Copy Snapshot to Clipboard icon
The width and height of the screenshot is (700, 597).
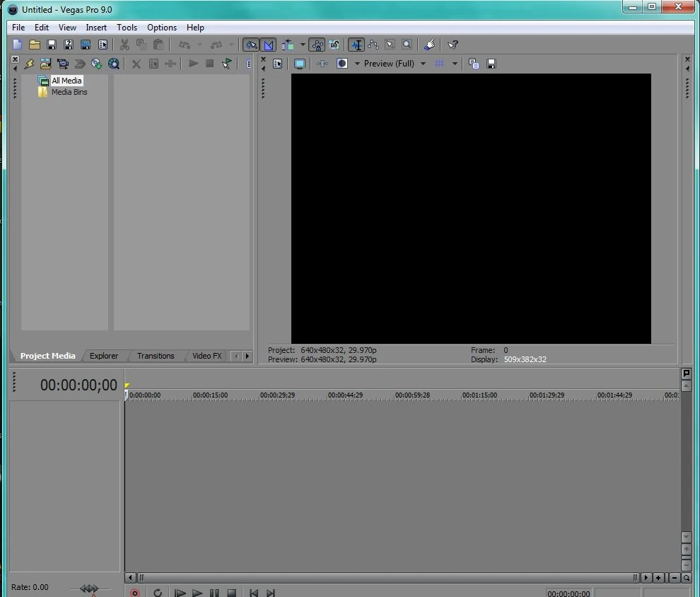click(x=474, y=64)
